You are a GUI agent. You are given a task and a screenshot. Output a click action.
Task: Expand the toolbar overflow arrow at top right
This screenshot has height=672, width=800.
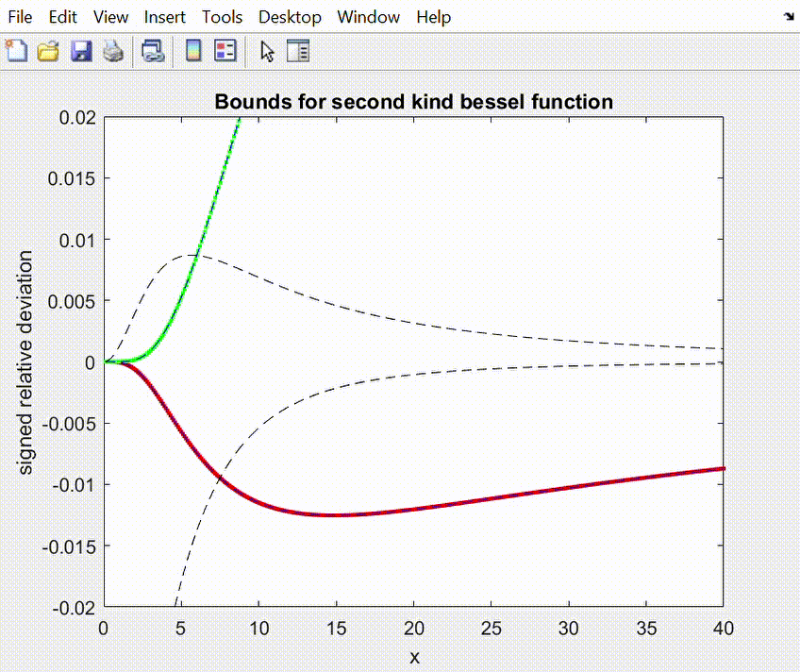(x=788, y=16)
